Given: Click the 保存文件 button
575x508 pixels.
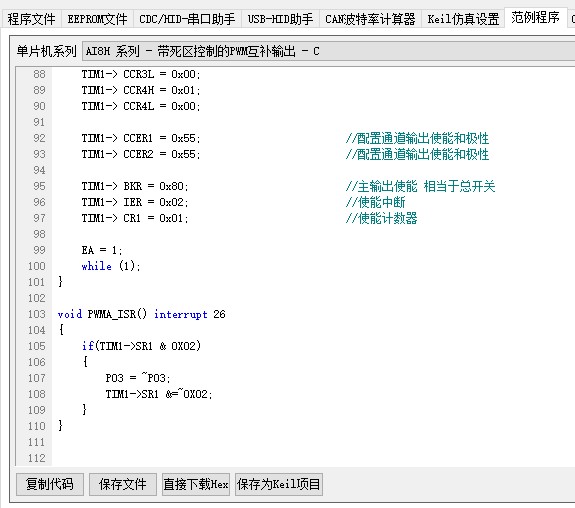Looking at the screenshot, I should click(x=122, y=484).
